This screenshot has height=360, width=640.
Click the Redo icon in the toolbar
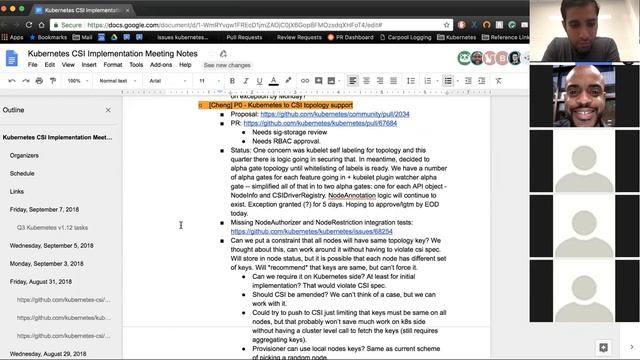click(x=26, y=81)
